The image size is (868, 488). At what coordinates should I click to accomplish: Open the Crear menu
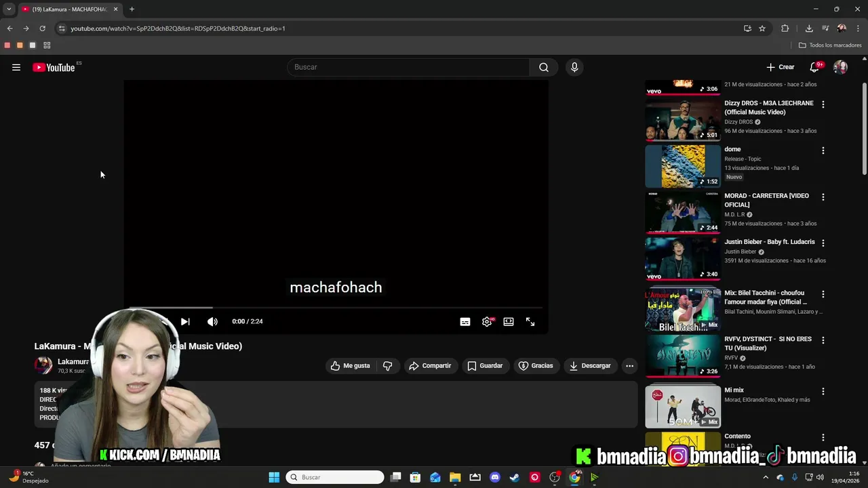(x=781, y=67)
